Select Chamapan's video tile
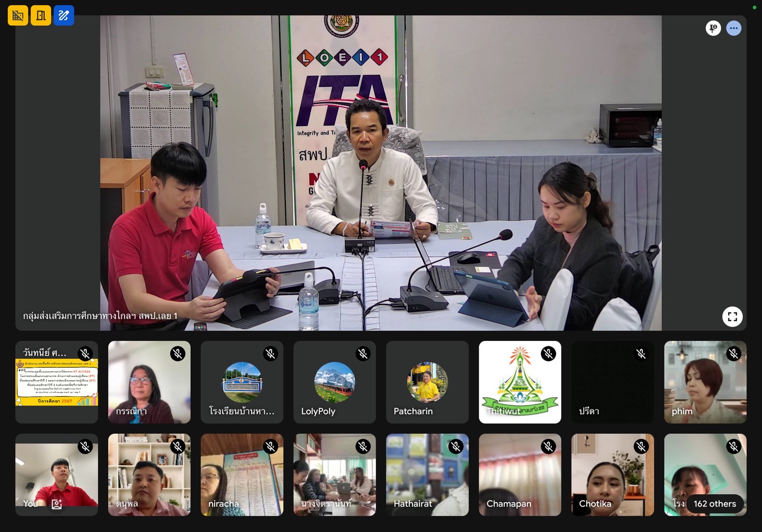Screen dimensions: 762x532 click(x=519, y=475)
